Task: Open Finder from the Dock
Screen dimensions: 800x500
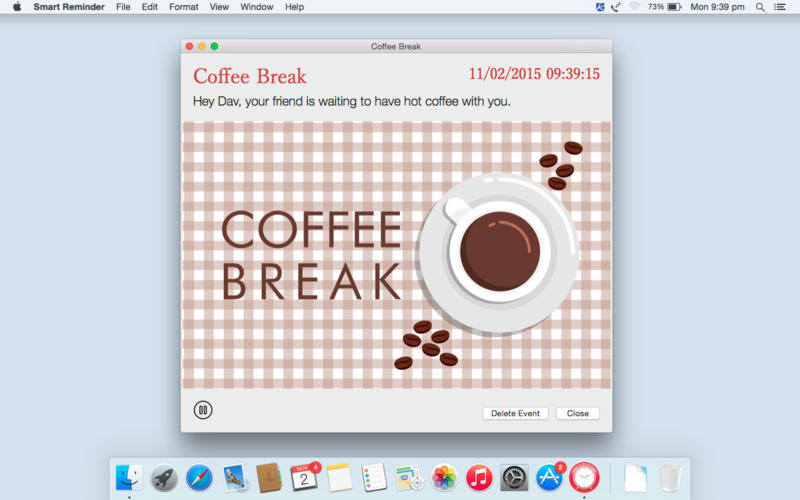Action: [129, 478]
